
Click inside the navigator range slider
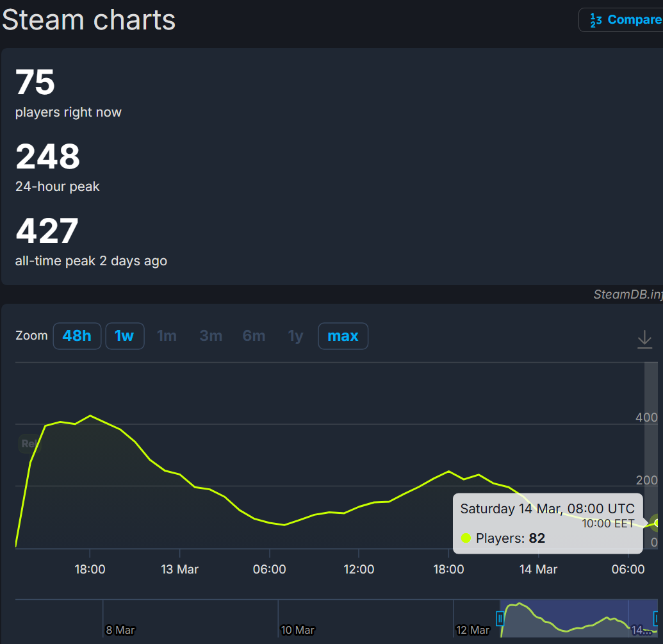point(577,617)
